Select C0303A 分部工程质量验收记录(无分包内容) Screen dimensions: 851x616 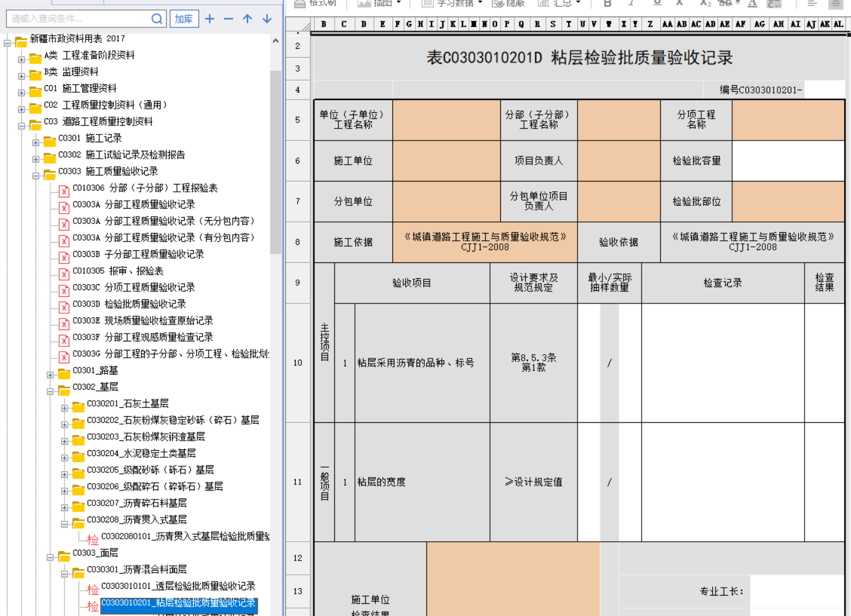point(164,221)
